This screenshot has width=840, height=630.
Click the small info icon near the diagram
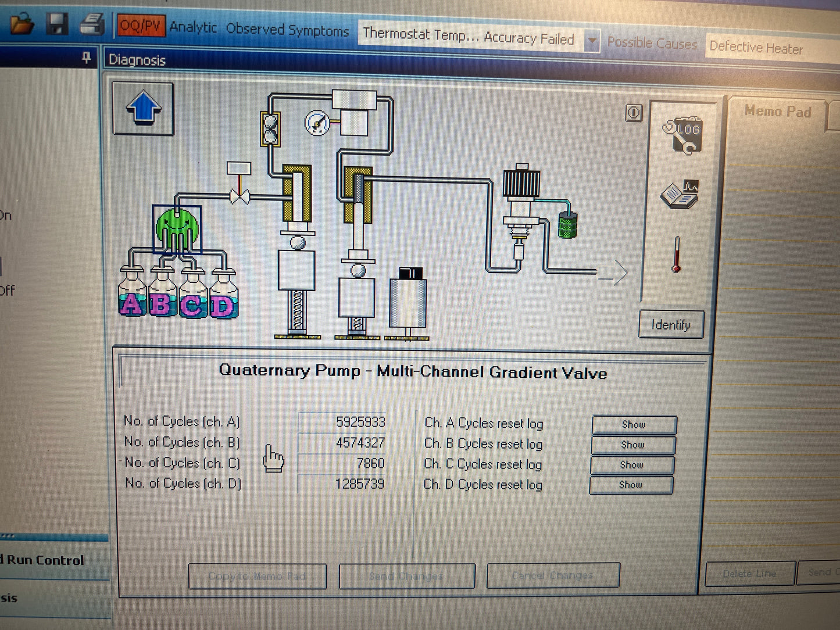[x=634, y=113]
